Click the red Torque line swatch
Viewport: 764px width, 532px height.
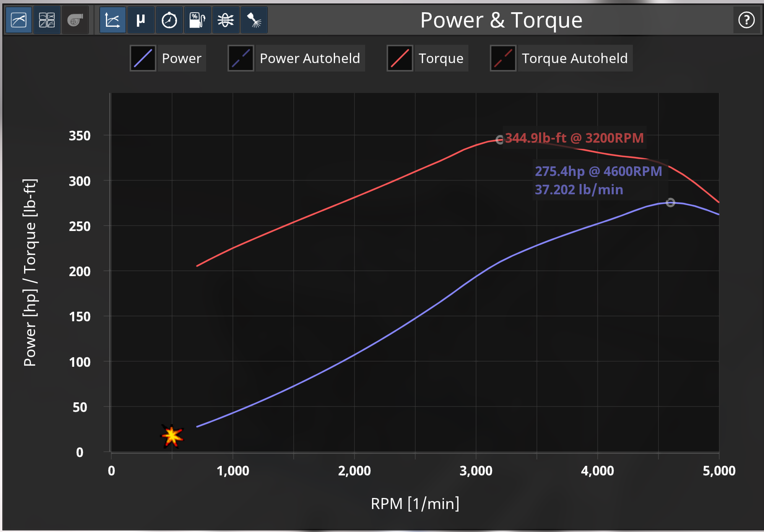400,58
